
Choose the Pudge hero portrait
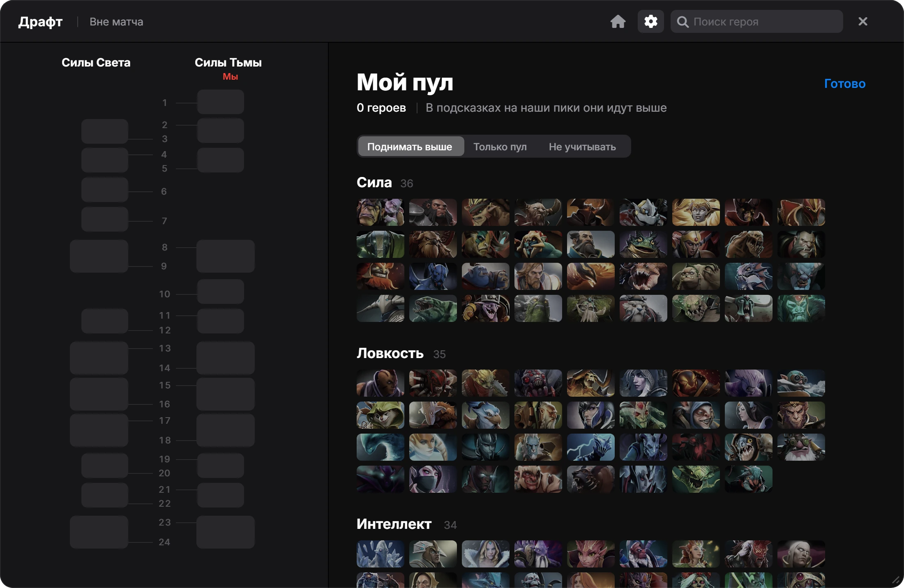tap(696, 276)
